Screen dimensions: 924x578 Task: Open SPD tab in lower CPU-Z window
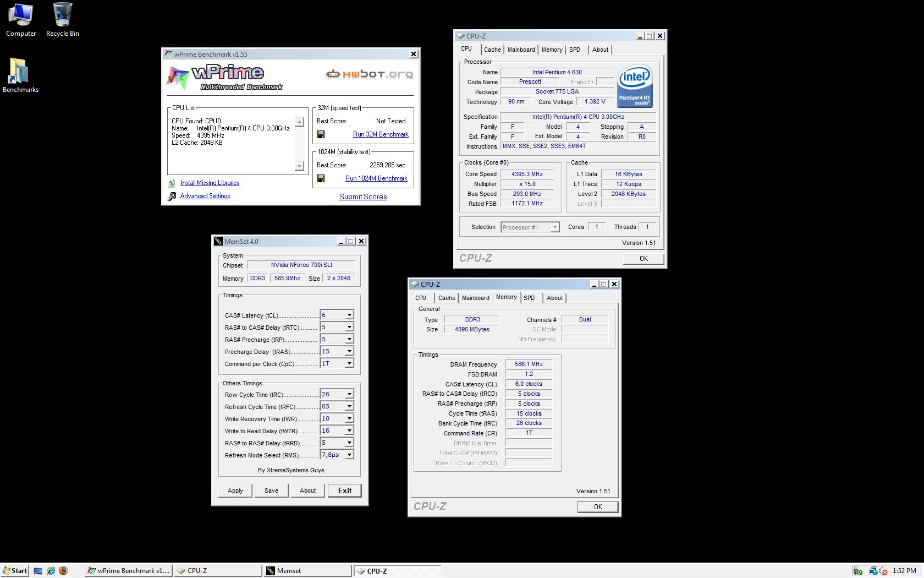click(529, 298)
